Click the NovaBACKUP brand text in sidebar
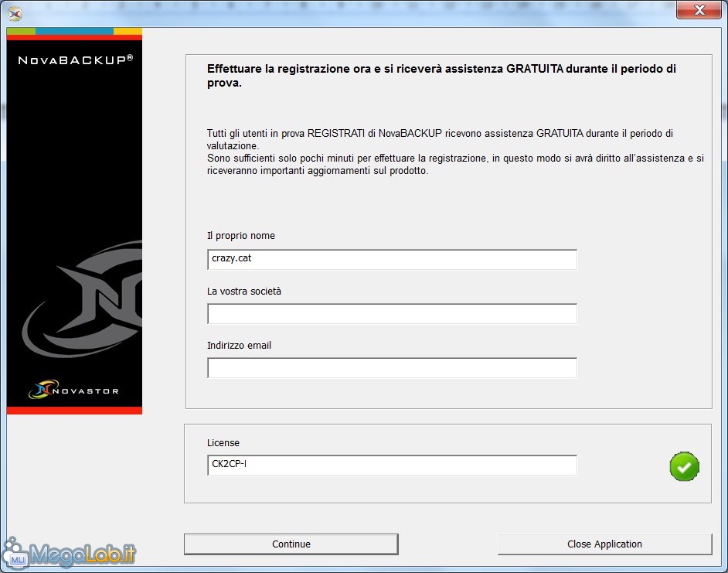The image size is (728, 573). [75, 60]
